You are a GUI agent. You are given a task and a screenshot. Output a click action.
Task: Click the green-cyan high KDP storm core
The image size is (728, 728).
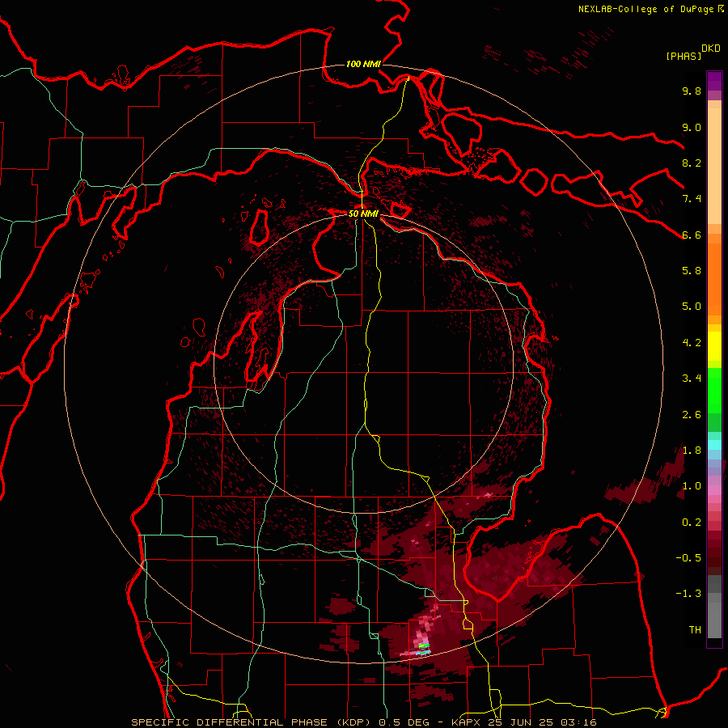click(x=423, y=649)
